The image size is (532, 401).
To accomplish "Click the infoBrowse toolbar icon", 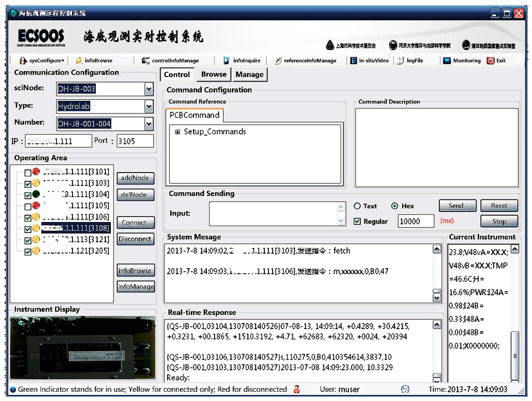I will (79, 60).
